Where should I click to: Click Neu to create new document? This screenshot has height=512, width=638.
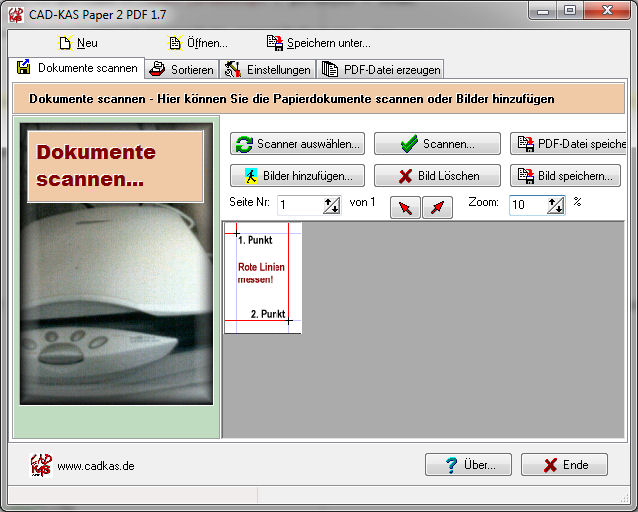tap(78, 43)
